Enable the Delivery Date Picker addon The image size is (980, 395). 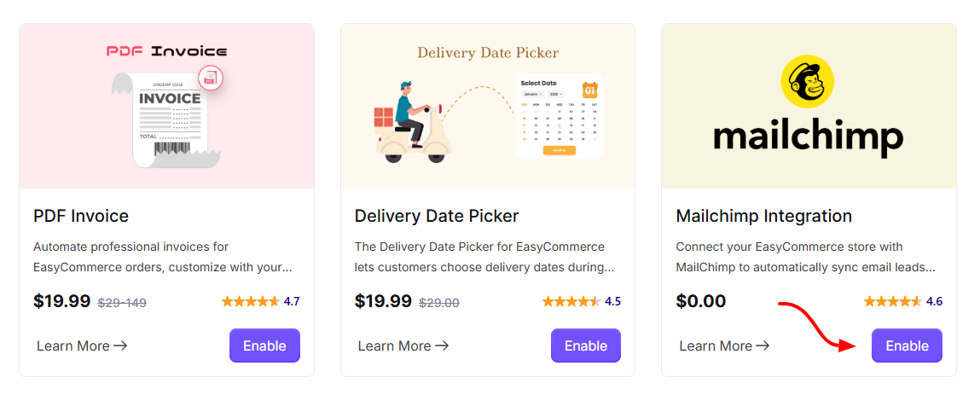pyautogui.click(x=586, y=346)
